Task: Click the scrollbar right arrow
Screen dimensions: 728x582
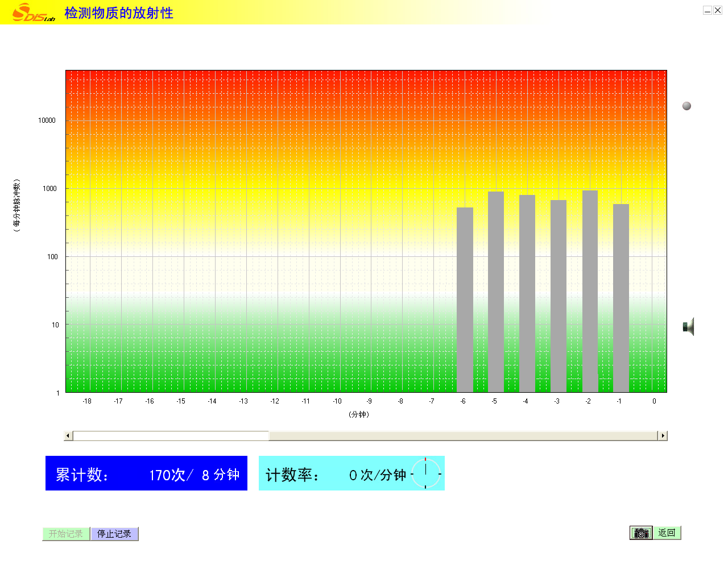Action: coord(662,436)
